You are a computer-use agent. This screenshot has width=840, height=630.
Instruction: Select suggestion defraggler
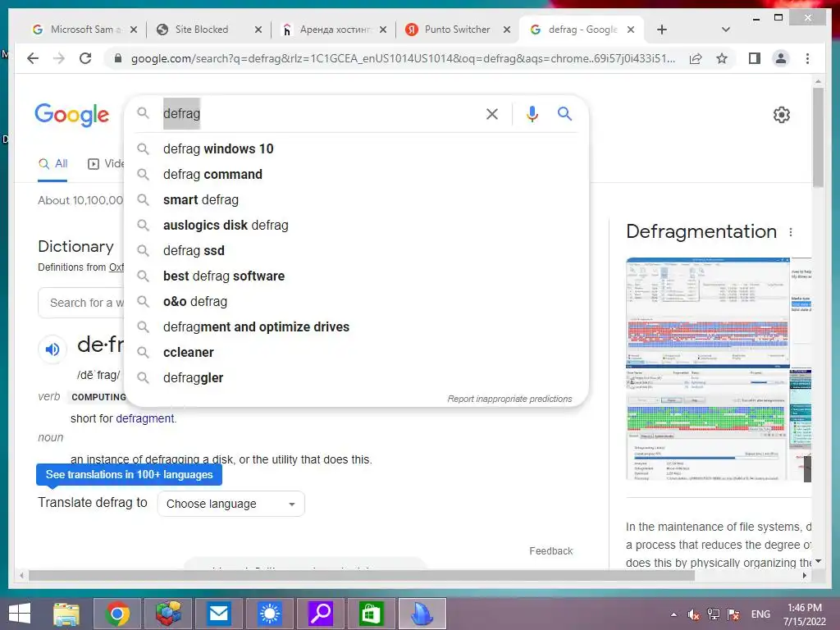356,377
